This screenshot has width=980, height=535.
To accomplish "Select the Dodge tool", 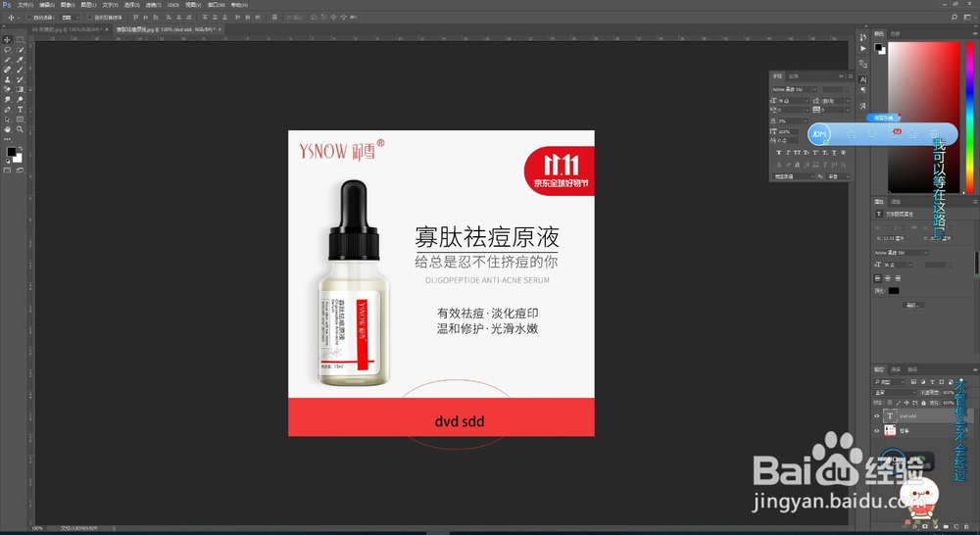I will coord(20,99).
